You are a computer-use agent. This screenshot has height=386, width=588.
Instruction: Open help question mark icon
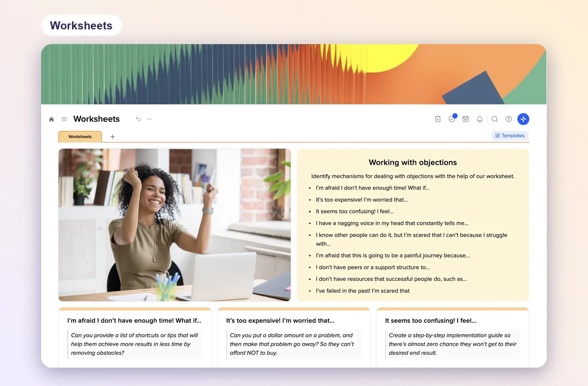pos(509,119)
